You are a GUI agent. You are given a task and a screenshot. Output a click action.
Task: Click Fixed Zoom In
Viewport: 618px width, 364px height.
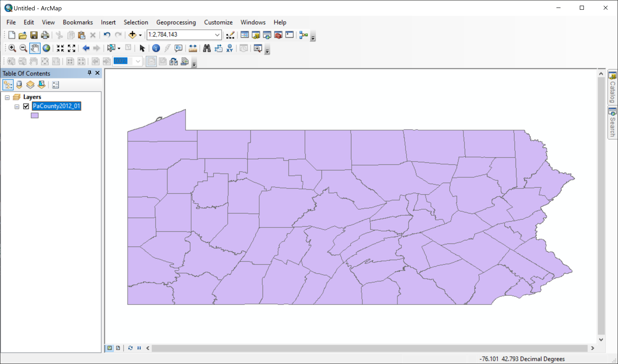click(x=60, y=48)
